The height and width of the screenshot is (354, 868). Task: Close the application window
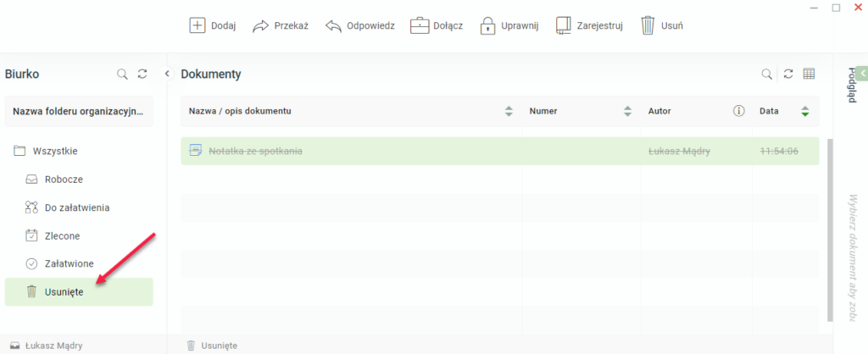point(859,7)
